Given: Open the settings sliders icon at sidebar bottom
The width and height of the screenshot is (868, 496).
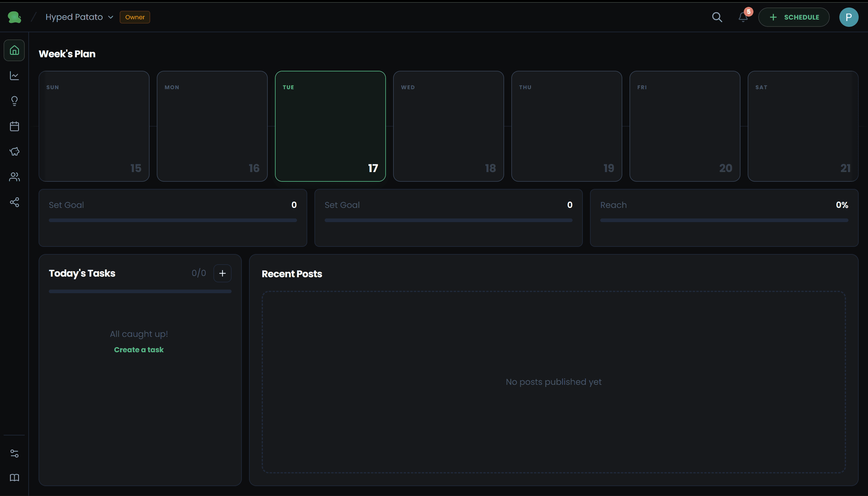Looking at the screenshot, I should click(14, 453).
